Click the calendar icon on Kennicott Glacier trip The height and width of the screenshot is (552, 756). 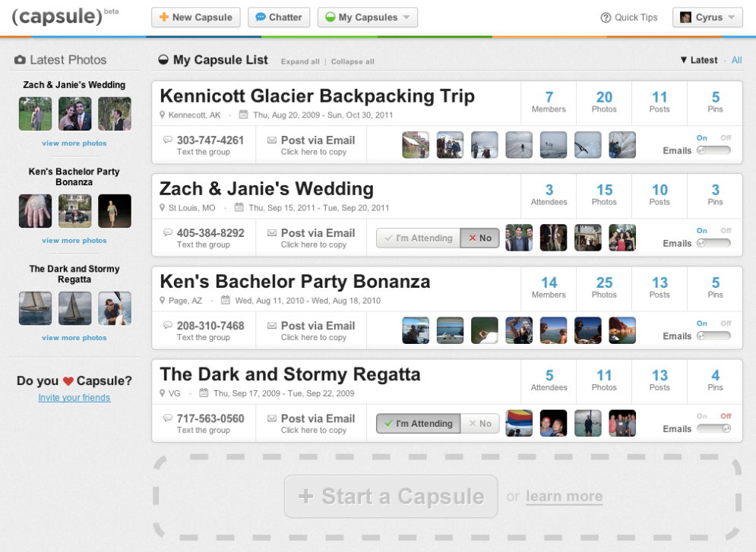[243, 115]
